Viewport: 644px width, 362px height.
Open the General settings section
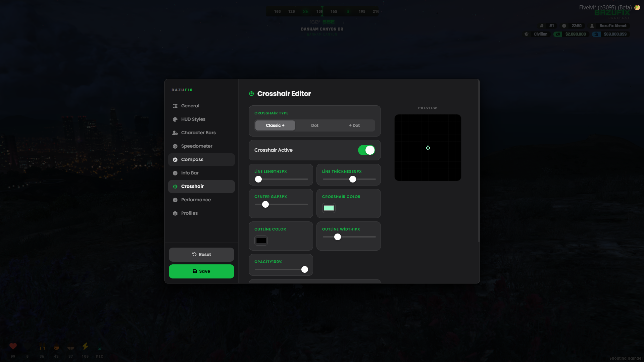pyautogui.click(x=201, y=106)
